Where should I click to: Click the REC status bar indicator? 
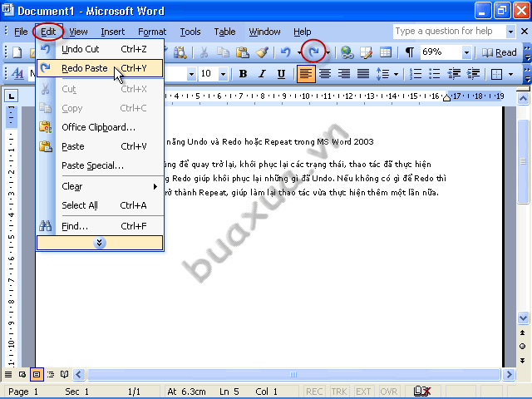click(x=314, y=392)
